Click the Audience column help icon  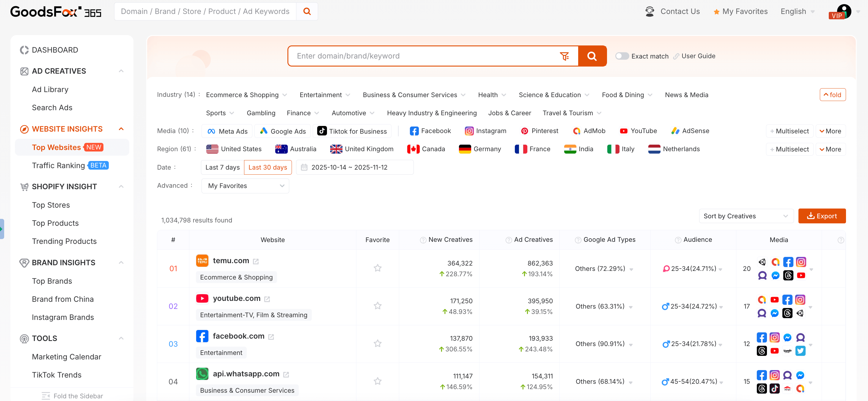pyautogui.click(x=678, y=240)
